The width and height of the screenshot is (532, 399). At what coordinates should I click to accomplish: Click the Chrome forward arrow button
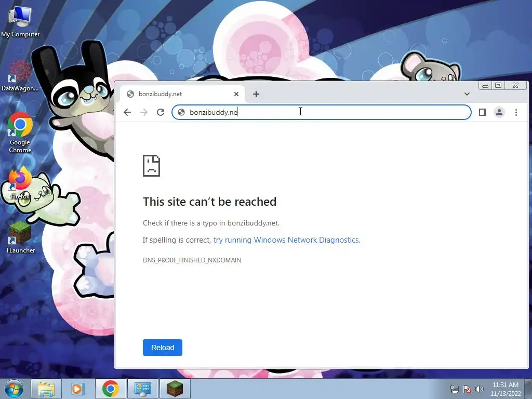(144, 112)
